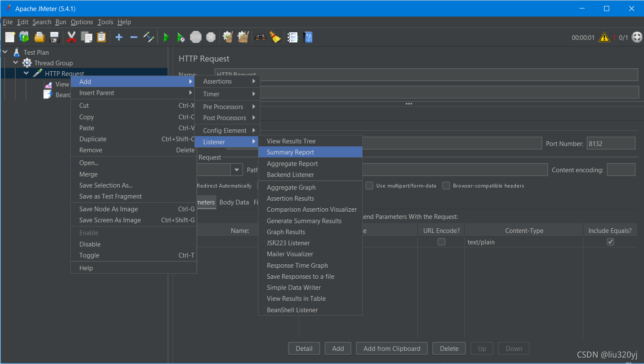
Task: Choose Aggregate Report listener
Action: [x=310, y=164]
